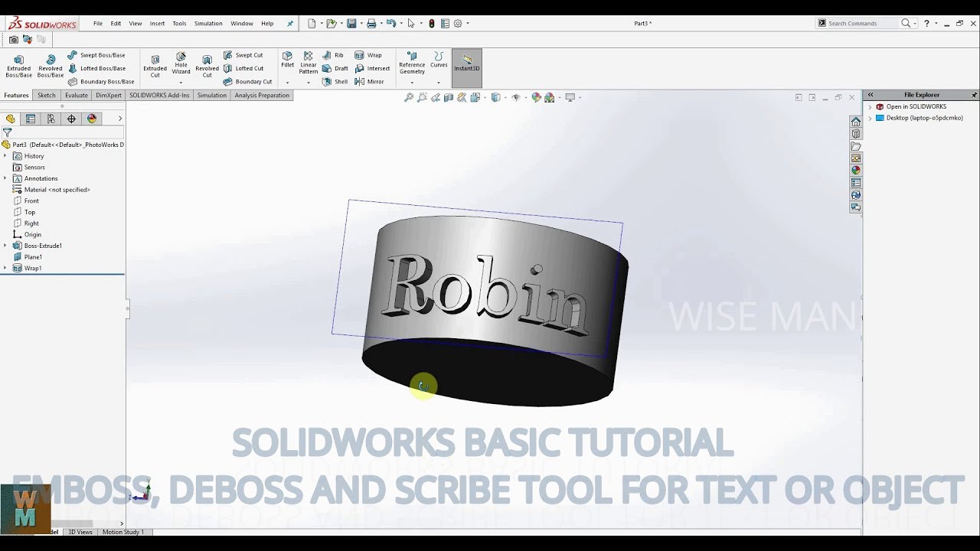980x551 pixels.
Task: Select the Extruded Boss/Base tool
Action: (19, 66)
